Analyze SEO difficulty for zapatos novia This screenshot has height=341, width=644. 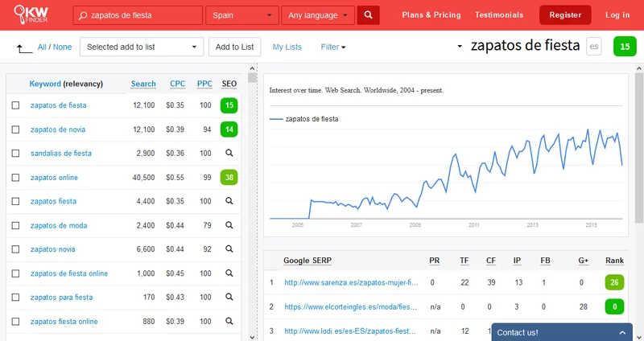click(229, 249)
